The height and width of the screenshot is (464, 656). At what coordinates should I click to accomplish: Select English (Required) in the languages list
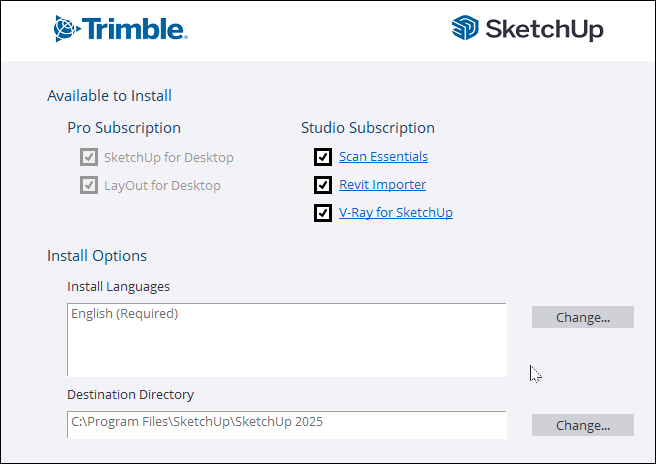(x=124, y=314)
